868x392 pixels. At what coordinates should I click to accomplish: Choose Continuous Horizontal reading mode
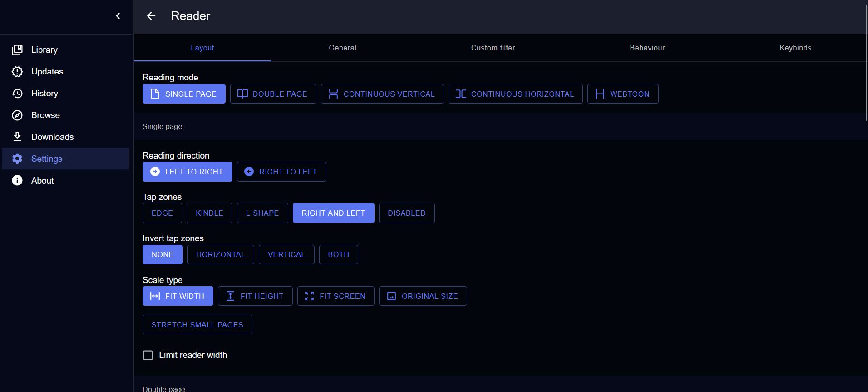516,94
